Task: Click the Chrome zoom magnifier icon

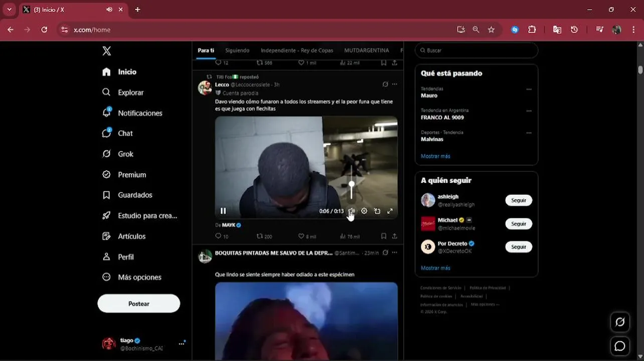Action: click(x=476, y=30)
